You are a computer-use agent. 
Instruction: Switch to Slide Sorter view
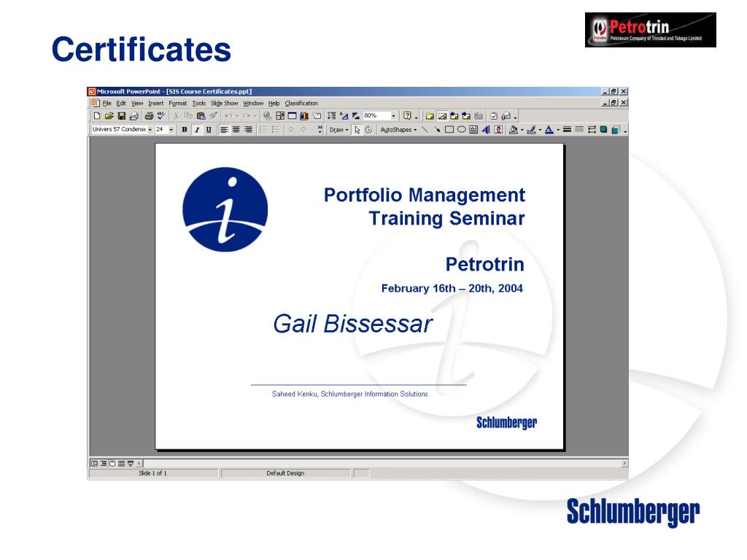[x=122, y=463]
